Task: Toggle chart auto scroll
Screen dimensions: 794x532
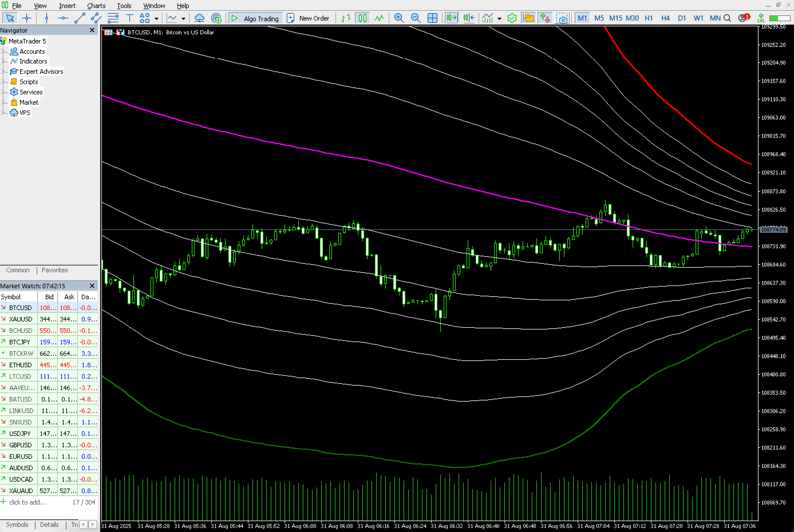Action: (x=452, y=18)
